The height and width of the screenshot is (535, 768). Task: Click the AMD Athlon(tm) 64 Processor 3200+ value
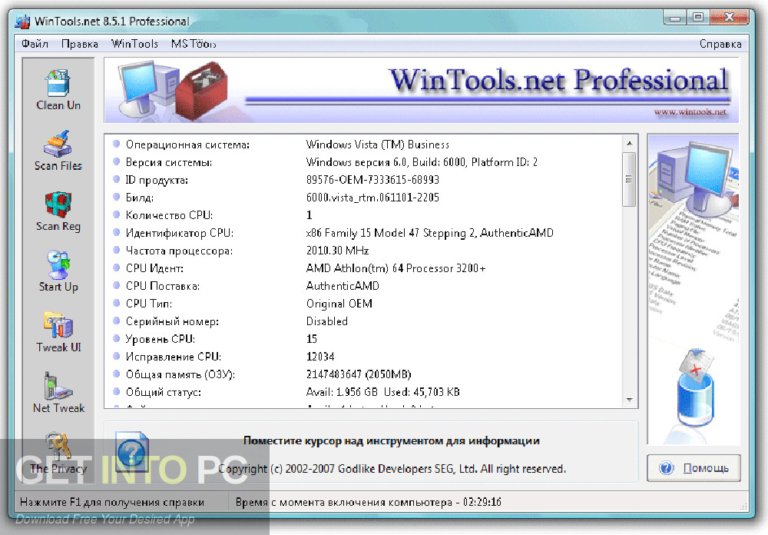point(396,268)
